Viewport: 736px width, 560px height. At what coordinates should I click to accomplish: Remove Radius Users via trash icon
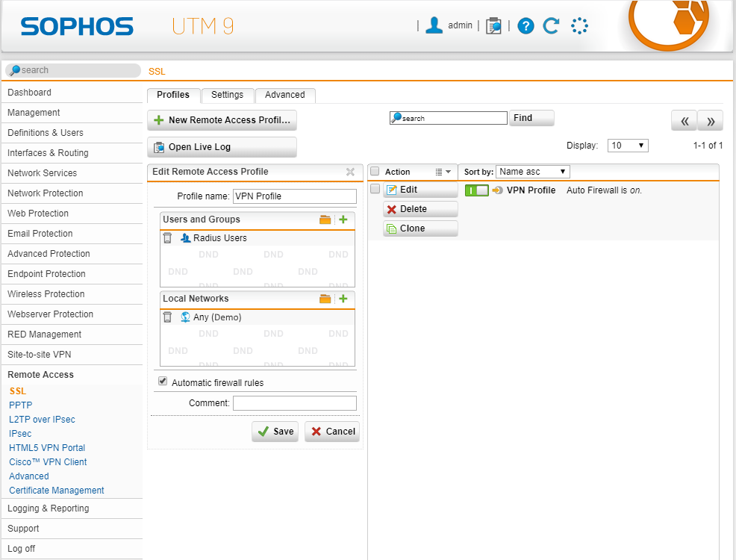click(167, 238)
